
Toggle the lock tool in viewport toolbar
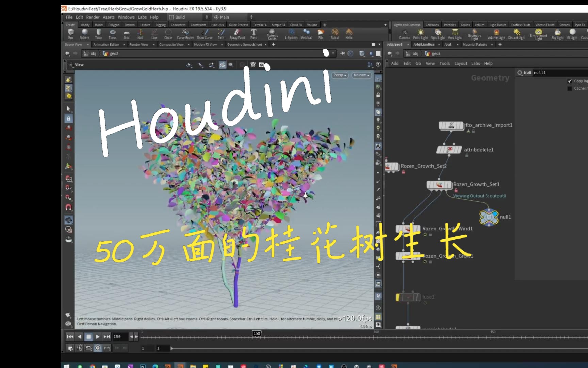(68, 119)
